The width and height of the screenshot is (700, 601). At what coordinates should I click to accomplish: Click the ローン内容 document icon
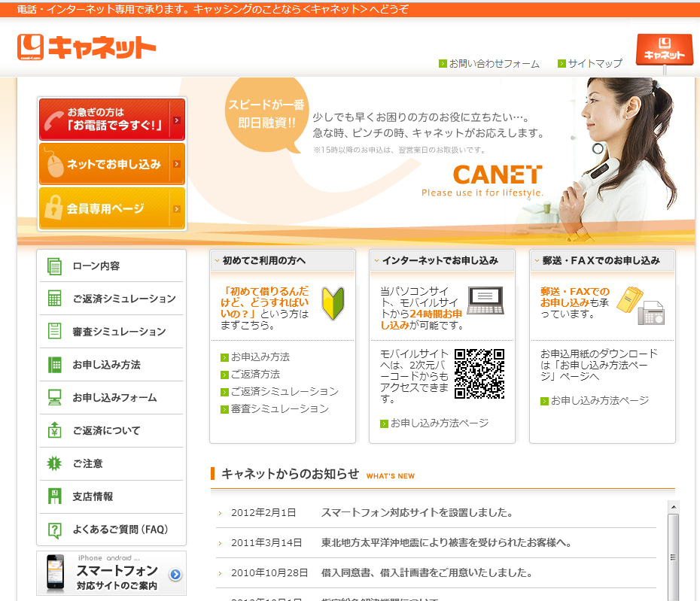click(54, 266)
